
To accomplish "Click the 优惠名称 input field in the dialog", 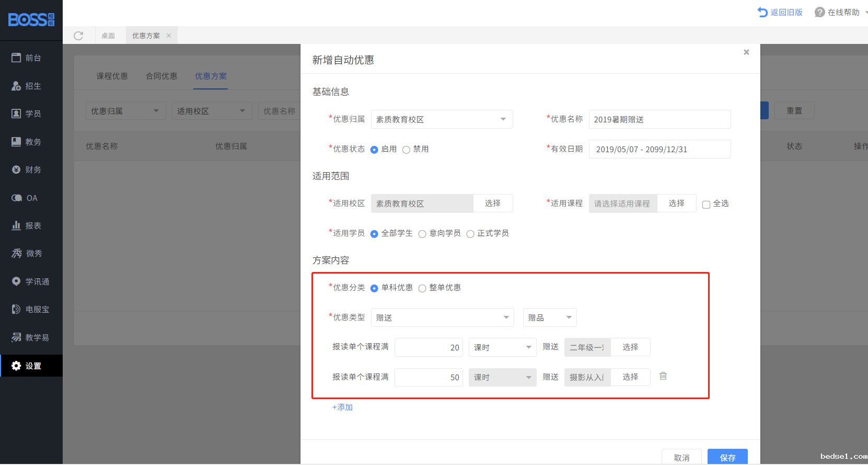I will [660, 119].
